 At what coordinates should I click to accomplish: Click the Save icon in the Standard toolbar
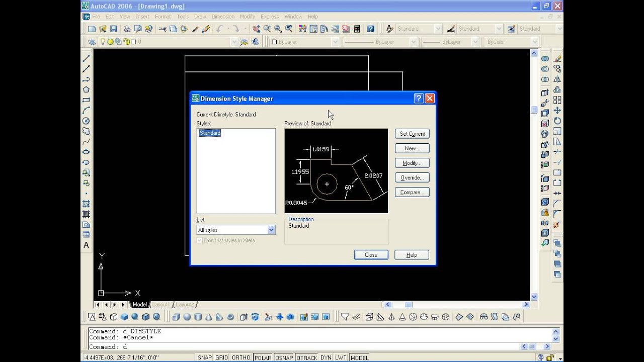click(113, 29)
